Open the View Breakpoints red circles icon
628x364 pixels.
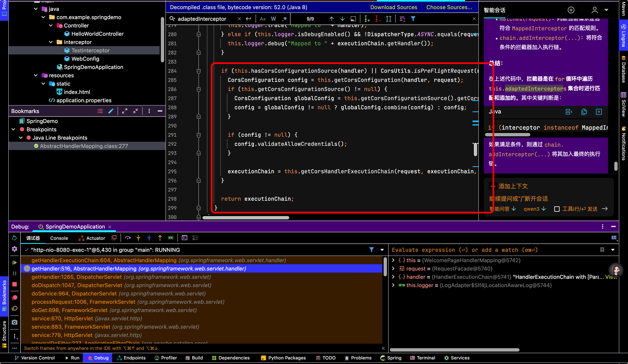click(15, 298)
